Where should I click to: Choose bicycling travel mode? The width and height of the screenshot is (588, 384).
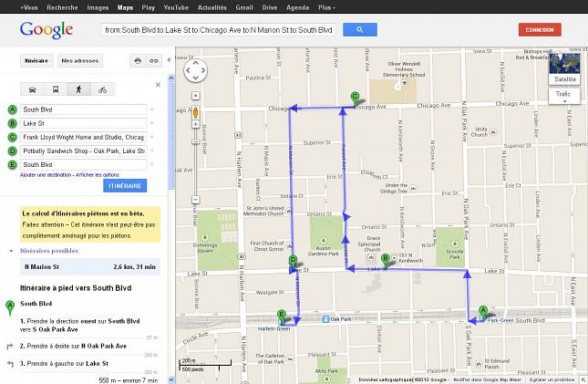click(x=102, y=89)
